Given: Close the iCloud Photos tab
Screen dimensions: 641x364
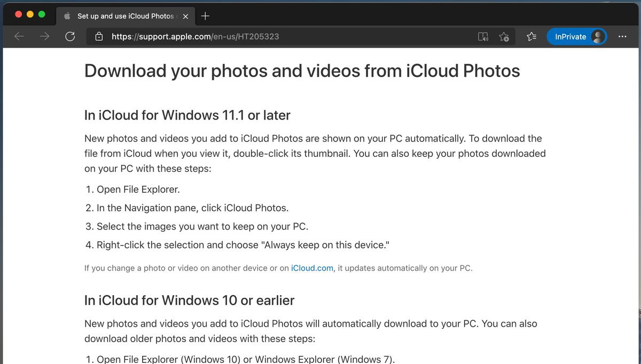Looking at the screenshot, I should [185, 16].
